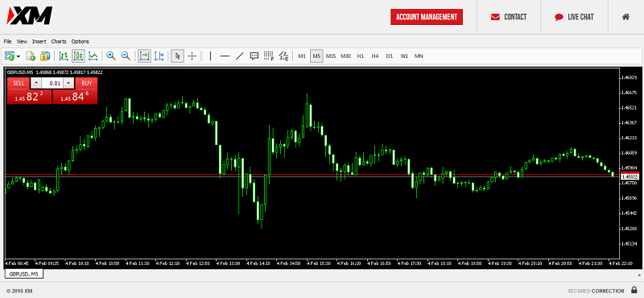Toggle candlestick chart mode
Screen dimensions: 644x298
coord(78,56)
